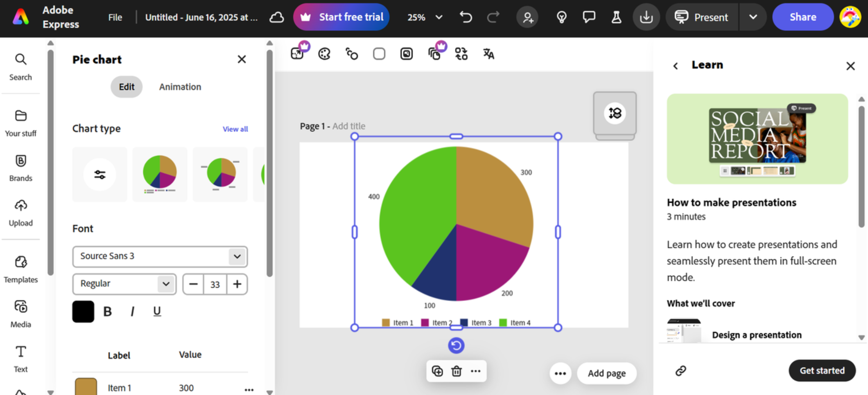Click the delete icon below the pie chart
Viewport: 868px width, 395px height.
pos(456,371)
